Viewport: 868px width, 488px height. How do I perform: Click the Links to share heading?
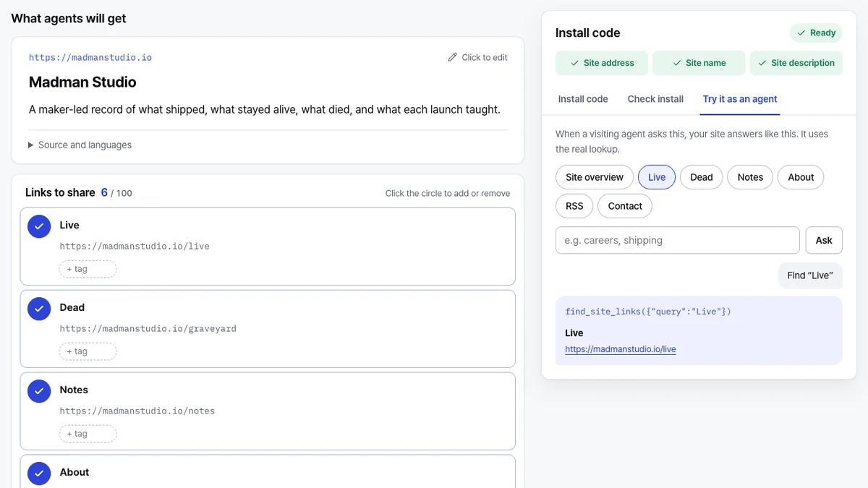tap(60, 192)
